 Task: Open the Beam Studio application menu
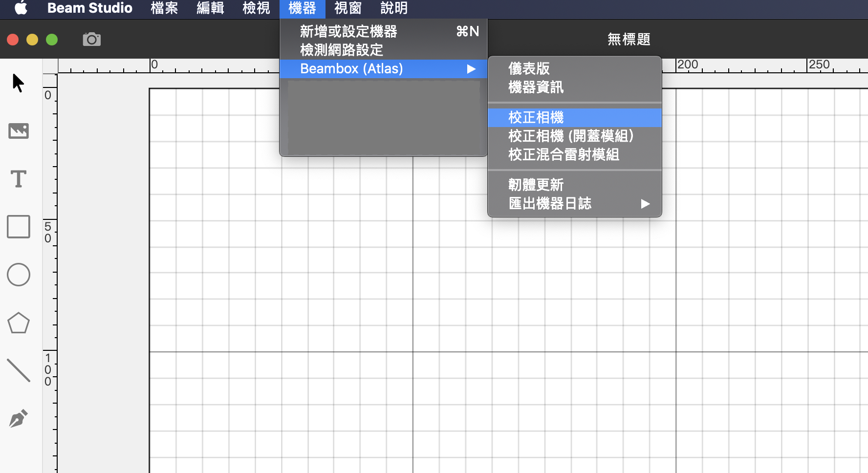(x=90, y=8)
